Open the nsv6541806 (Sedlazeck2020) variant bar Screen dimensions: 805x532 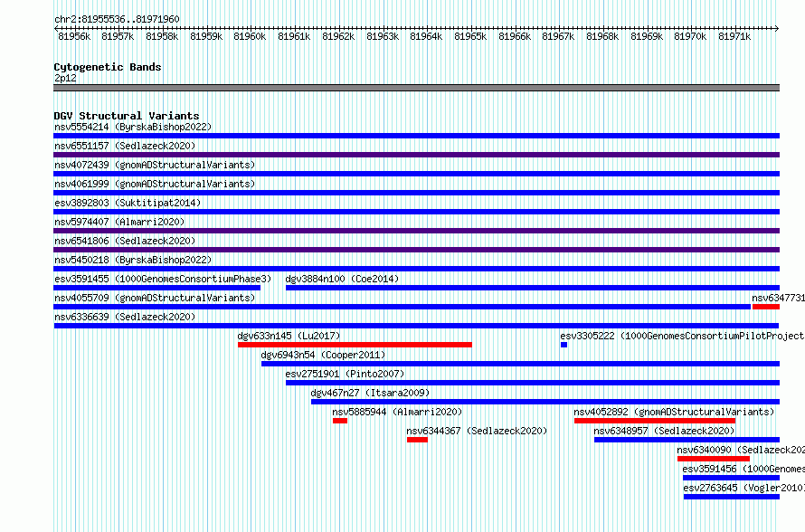416,250
